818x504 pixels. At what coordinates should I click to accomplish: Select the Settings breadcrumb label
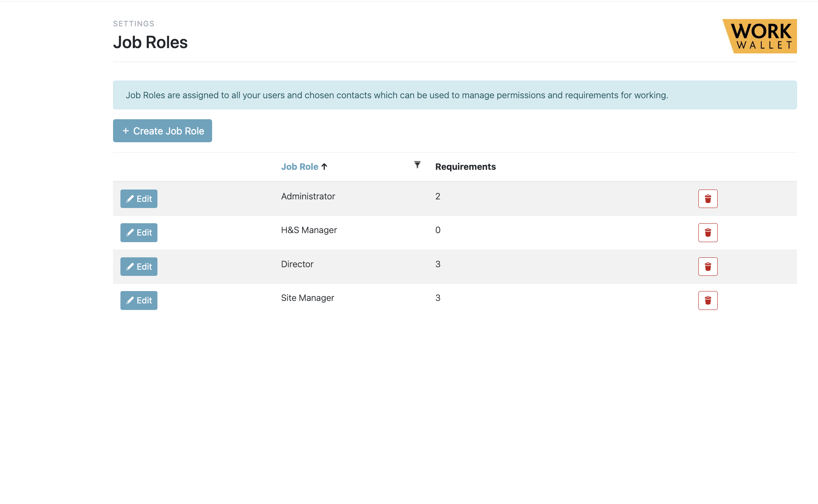tap(134, 23)
